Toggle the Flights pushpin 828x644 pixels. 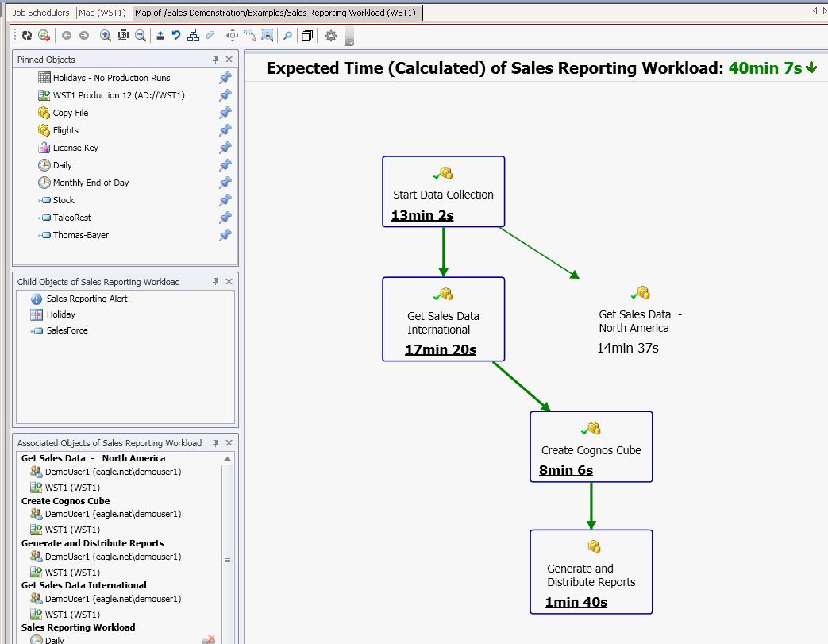tap(225, 130)
